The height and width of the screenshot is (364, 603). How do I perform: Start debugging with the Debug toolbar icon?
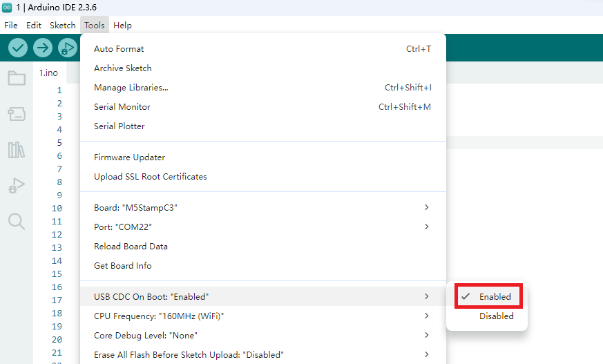(x=67, y=48)
